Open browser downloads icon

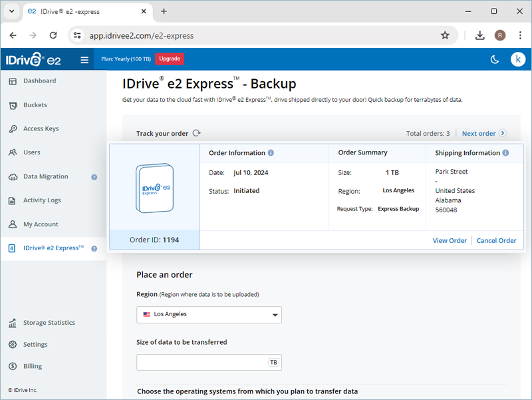click(479, 35)
